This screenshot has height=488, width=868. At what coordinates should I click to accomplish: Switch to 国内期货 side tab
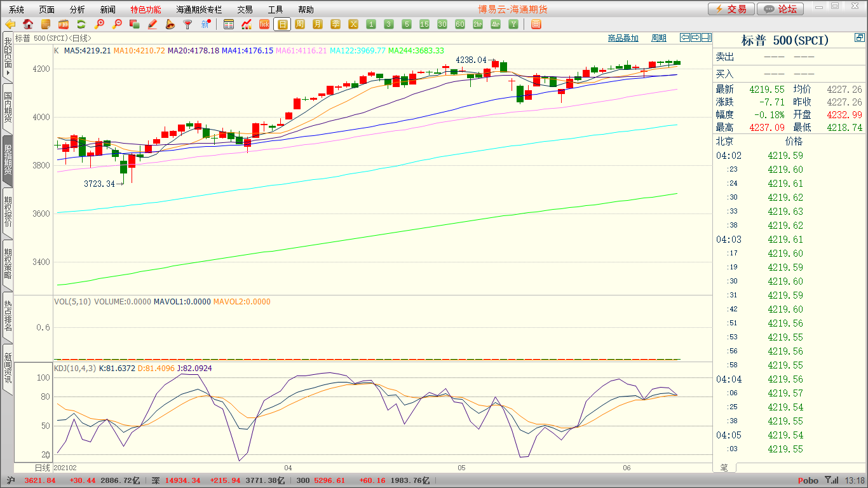[x=8, y=108]
